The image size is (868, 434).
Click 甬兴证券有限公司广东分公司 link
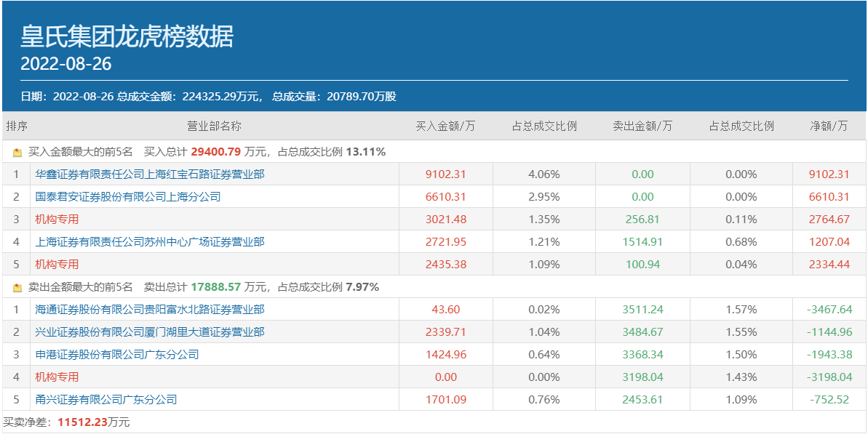105,400
